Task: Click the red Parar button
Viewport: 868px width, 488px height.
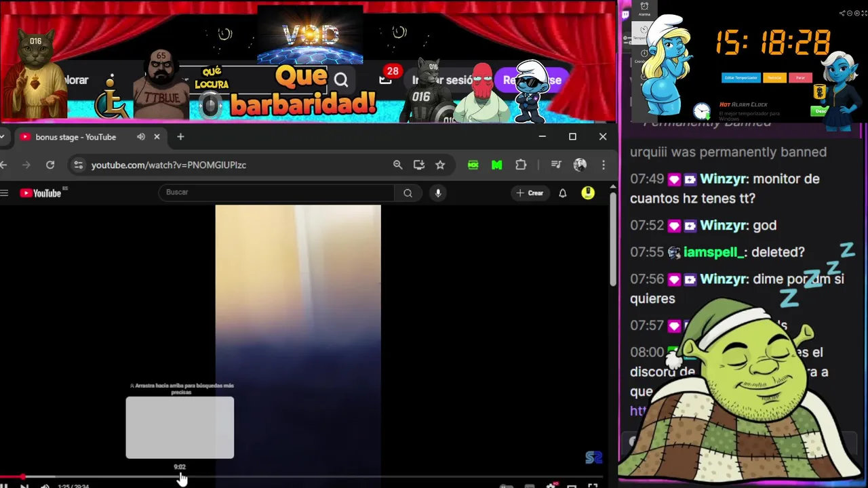Action: point(800,78)
